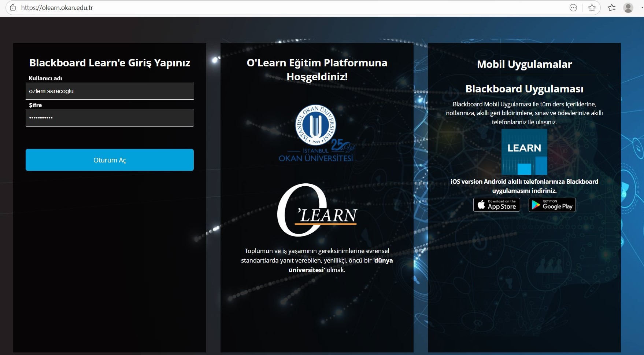This screenshot has height=355, width=644.
Task: Click the Blackboard LEARN app icon
Action: pyautogui.click(x=524, y=152)
